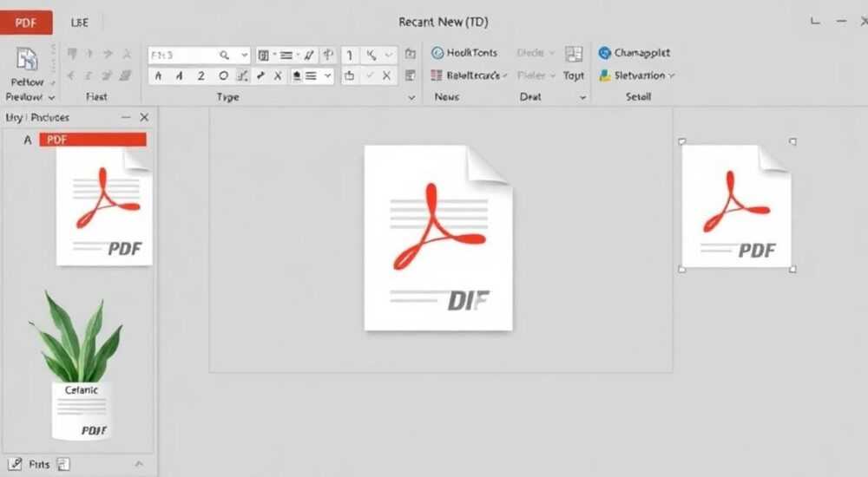Open the Sletvartion dropdown

coord(636,75)
